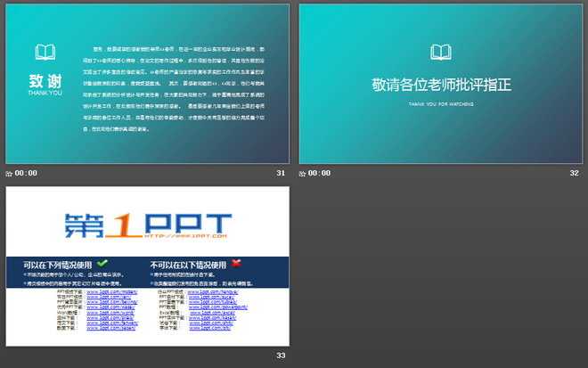The width and height of the screenshot is (588, 368).
Task: Select slide 33 thumbnail with 1PPT logo
Action: pyautogui.click(x=147, y=266)
